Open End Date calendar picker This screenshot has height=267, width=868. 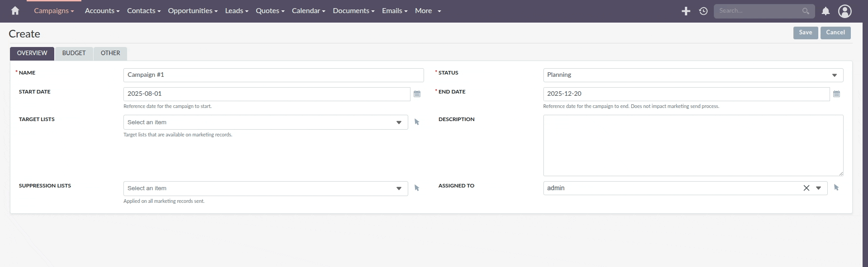836,94
